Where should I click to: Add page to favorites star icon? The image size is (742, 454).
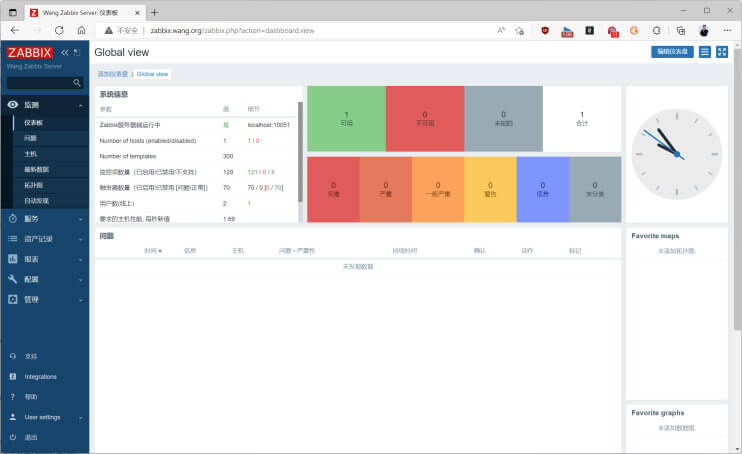point(520,31)
